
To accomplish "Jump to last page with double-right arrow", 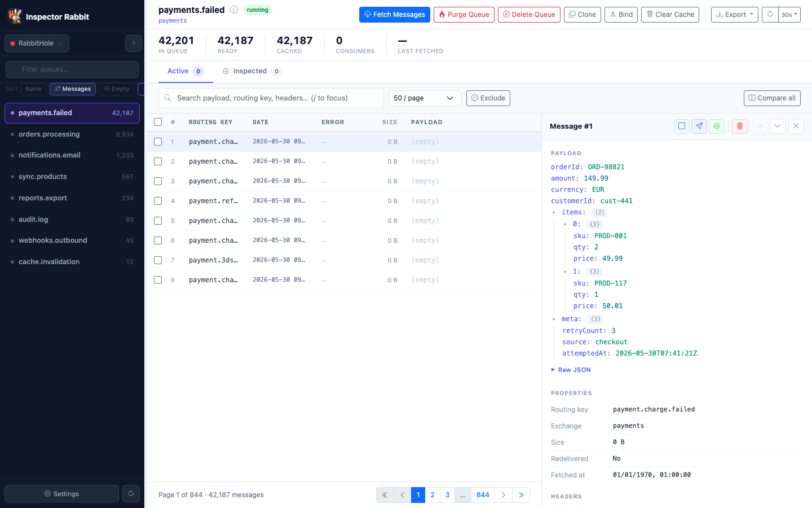I will [x=521, y=495].
